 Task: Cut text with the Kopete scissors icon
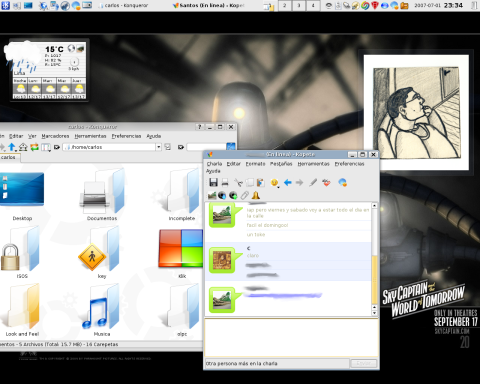[238, 182]
